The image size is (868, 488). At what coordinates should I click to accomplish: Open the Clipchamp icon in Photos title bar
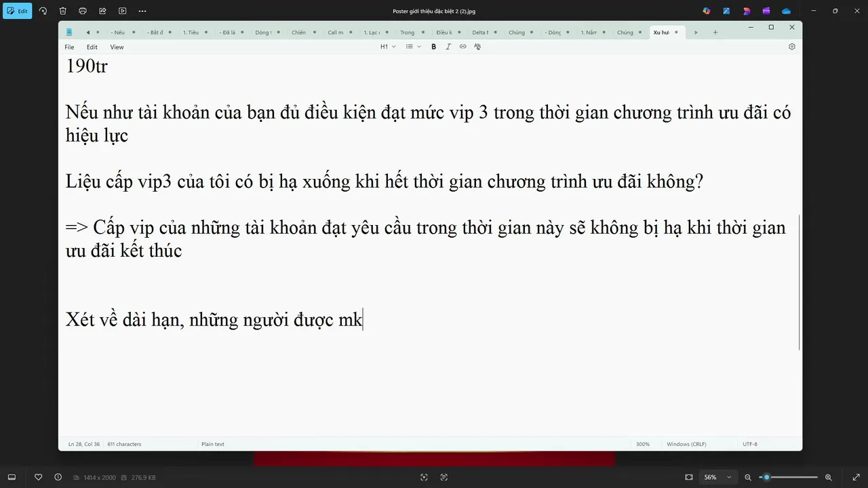[766, 11]
